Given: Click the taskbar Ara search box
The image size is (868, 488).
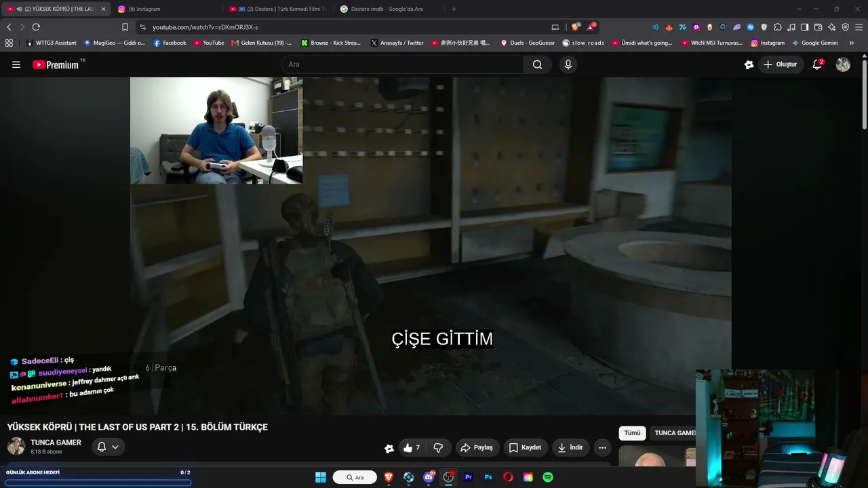Looking at the screenshot, I should [355, 477].
